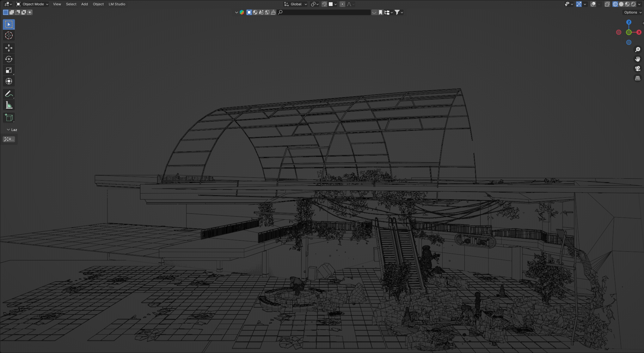Toggle proportional editing

click(x=342, y=4)
